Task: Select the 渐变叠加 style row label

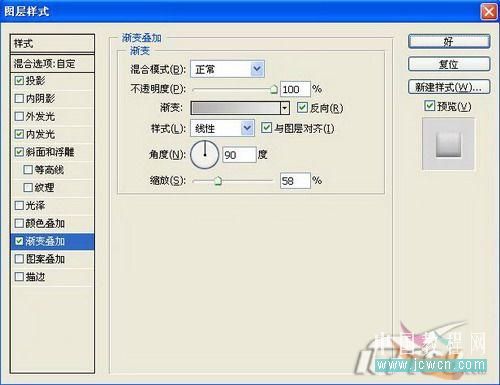Action: pyautogui.click(x=45, y=241)
